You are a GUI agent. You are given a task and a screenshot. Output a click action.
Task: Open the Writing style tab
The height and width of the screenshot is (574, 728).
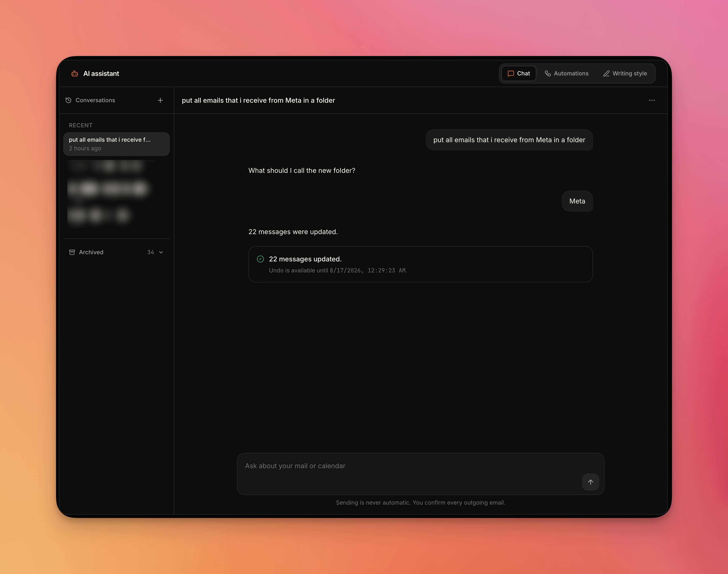tap(625, 73)
